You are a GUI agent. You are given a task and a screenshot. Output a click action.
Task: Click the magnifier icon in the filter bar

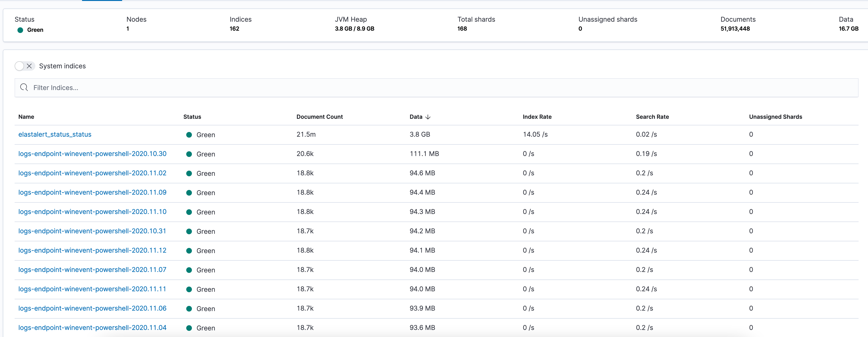tap(24, 87)
